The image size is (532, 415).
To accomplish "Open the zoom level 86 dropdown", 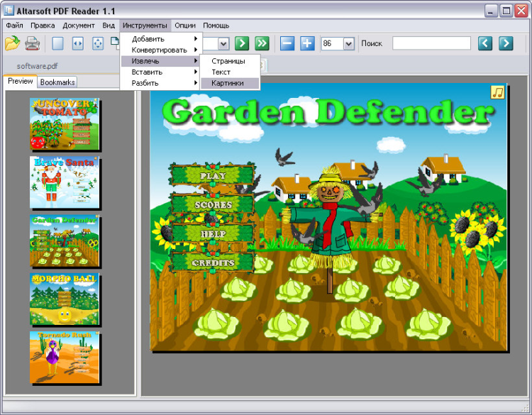I will pos(348,43).
